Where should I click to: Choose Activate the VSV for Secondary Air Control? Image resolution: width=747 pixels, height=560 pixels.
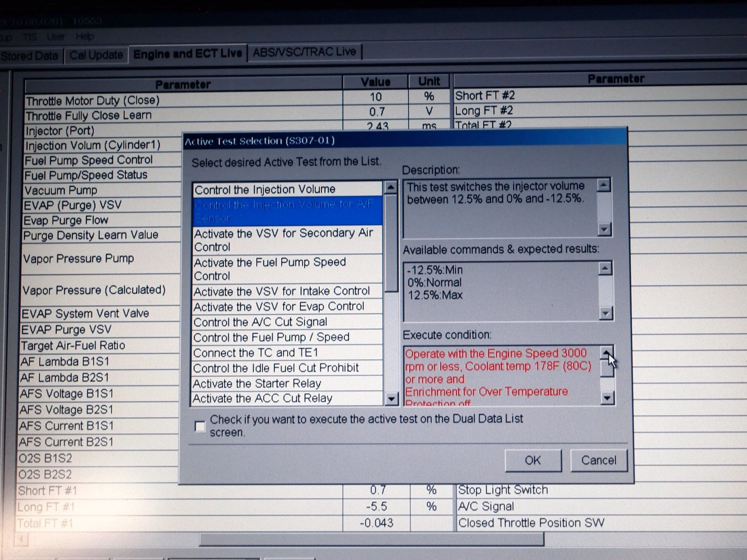[288, 240]
